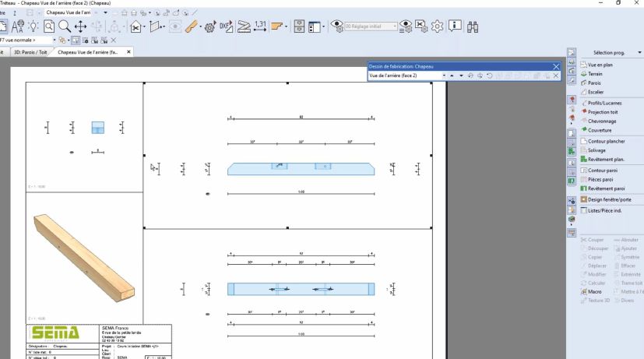Click the magnifier zoom tool icon
644x359 pixels.
[x=64, y=26]
